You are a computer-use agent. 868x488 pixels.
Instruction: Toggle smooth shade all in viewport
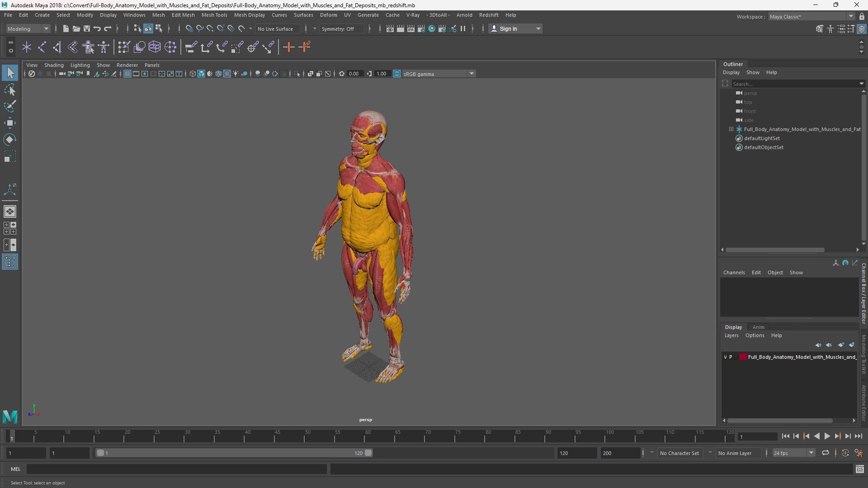201,74
